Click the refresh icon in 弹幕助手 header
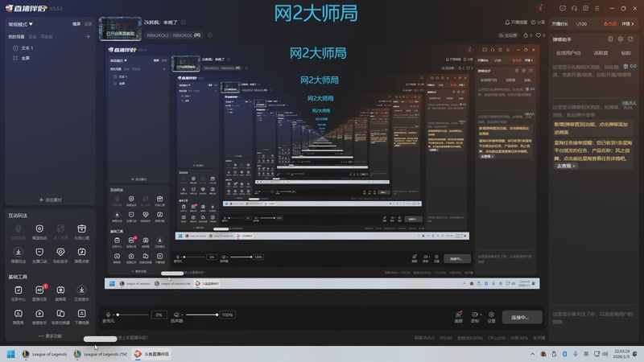 tap(630, 39)
